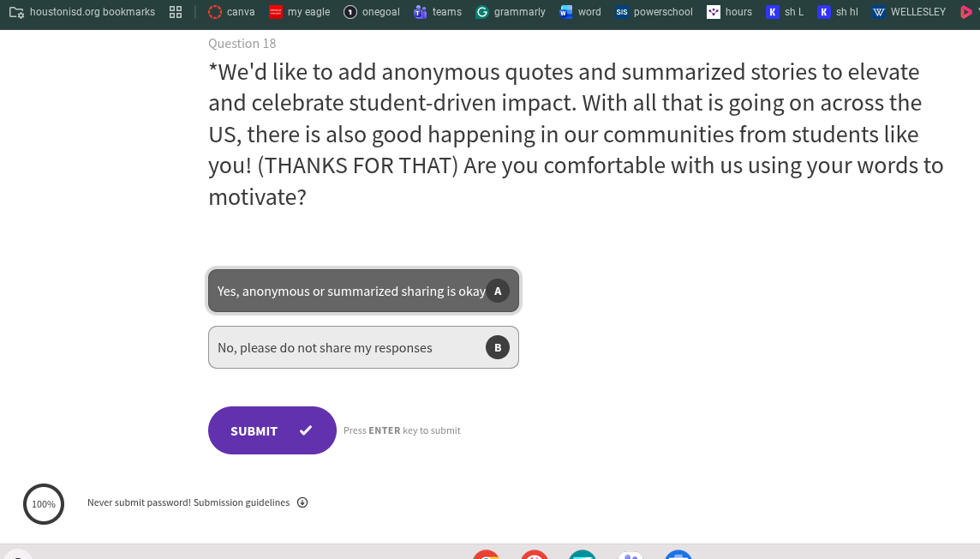
Task: Open the sh L bookmark
Action: 785,12
